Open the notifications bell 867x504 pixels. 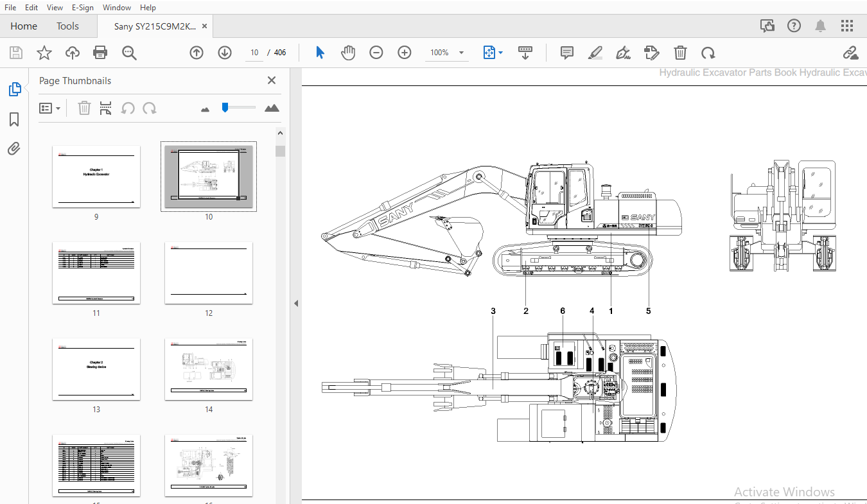[821, 26]
